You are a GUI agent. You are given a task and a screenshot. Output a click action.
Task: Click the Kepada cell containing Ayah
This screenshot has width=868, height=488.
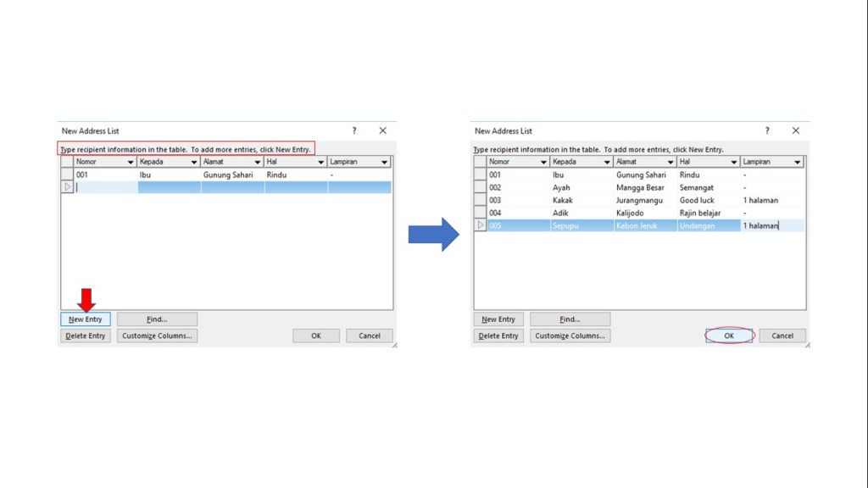point(562,188)
